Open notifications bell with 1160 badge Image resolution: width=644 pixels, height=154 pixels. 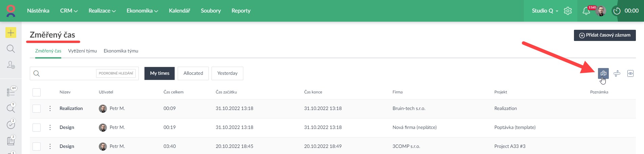pyautogui.click(x=586, y=11)
